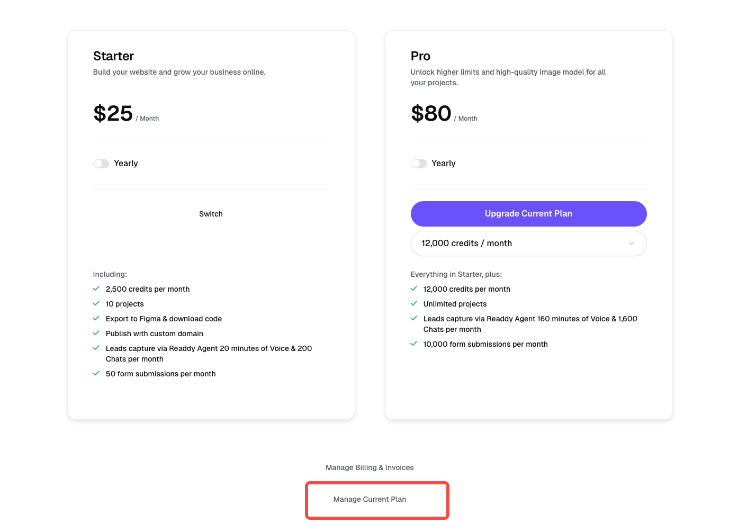Click checkmark beside 10 projects
This screenshot has height=532, width=756.
(96, 304)
